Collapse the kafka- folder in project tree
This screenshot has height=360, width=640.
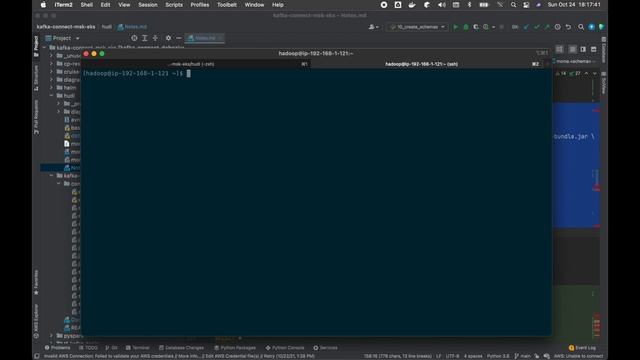pyautogui.click(x=51, y=176)
